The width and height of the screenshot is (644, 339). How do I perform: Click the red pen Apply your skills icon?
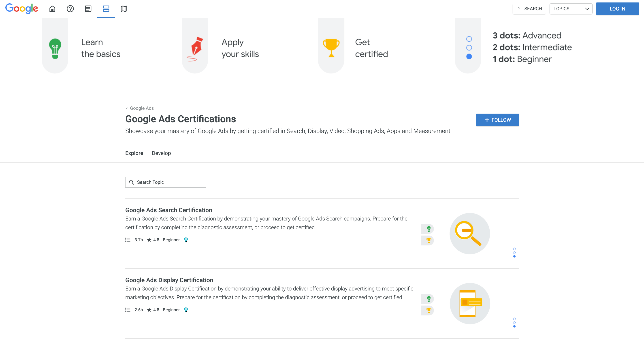[x=195, y=49]
